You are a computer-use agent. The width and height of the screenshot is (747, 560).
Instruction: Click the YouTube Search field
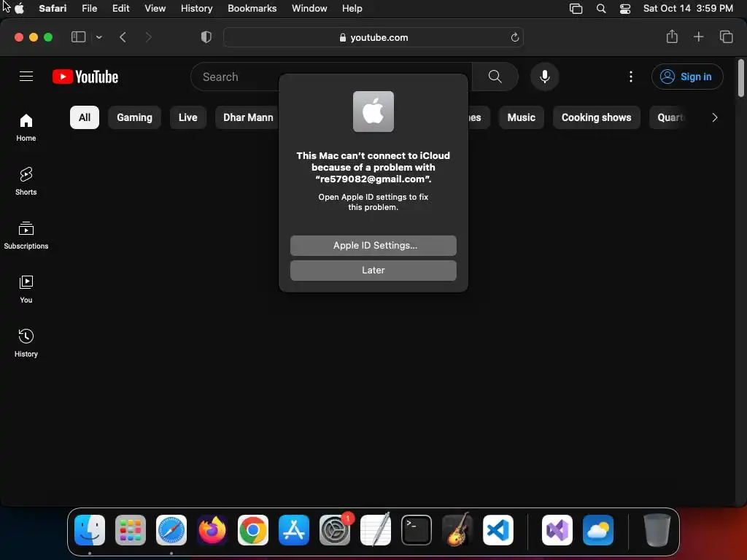point(331,77)
